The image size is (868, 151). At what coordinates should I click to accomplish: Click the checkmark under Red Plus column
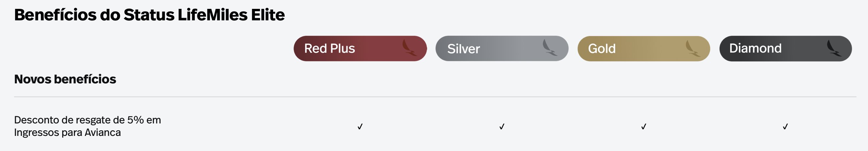(x=360, y=126)
